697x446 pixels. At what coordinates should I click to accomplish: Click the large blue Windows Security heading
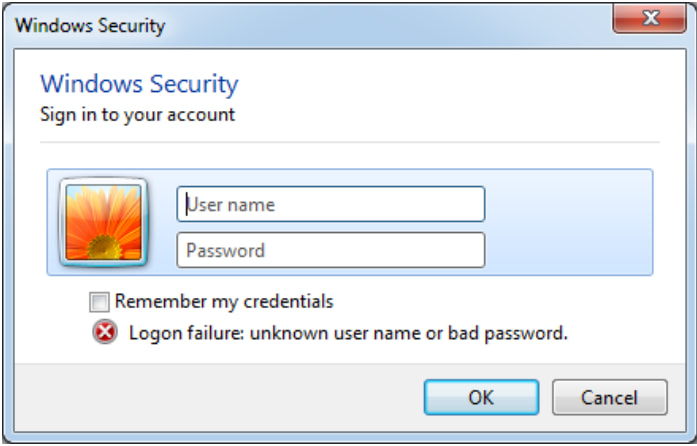point(139,84)
